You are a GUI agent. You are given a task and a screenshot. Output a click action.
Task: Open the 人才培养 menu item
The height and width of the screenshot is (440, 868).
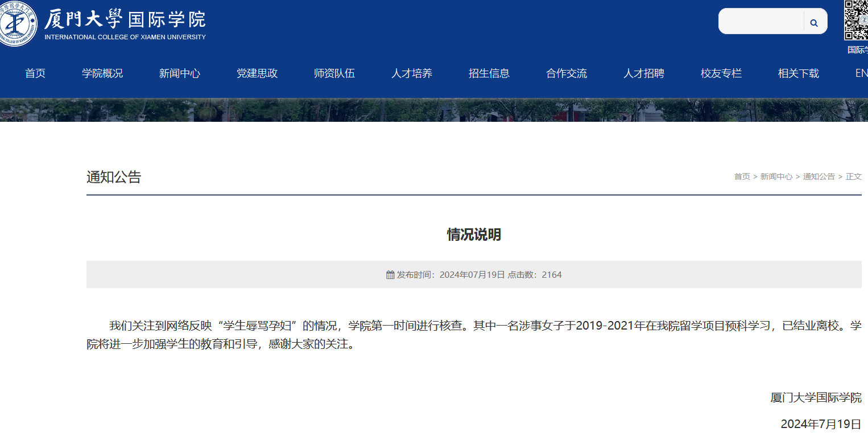click(412, 73)
